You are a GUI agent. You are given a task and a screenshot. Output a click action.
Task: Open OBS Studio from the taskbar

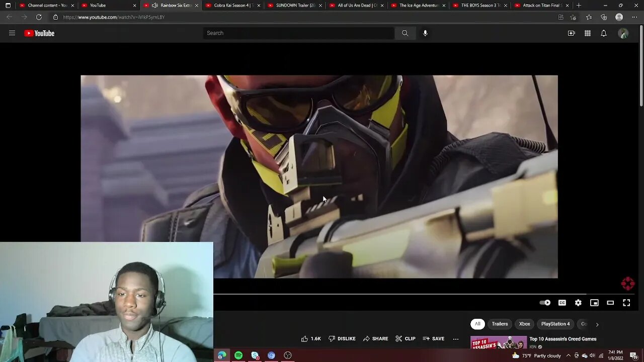[x=288, y=355]
